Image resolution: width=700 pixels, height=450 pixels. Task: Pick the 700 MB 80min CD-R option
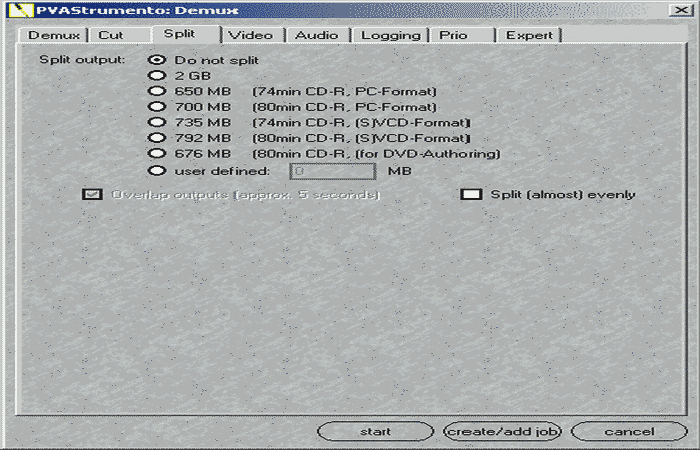point(155,106)
